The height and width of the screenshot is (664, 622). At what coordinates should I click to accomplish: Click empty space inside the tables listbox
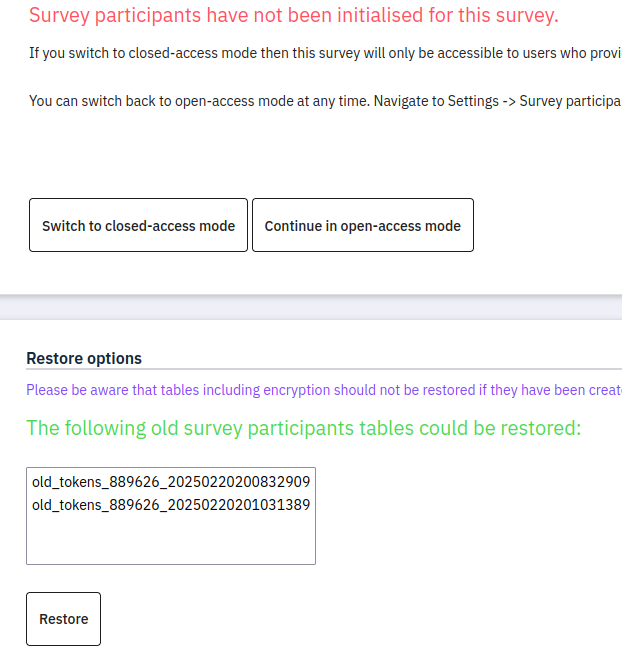171,542
